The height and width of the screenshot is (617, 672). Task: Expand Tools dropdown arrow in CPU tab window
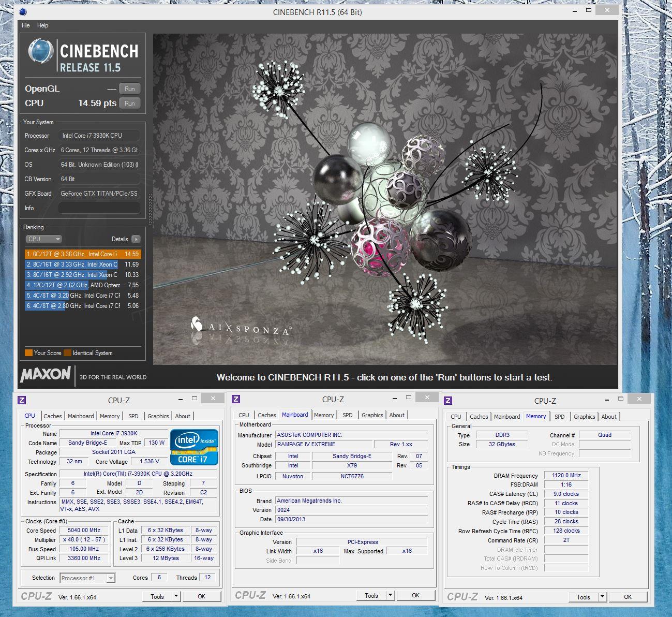(176, 596)
